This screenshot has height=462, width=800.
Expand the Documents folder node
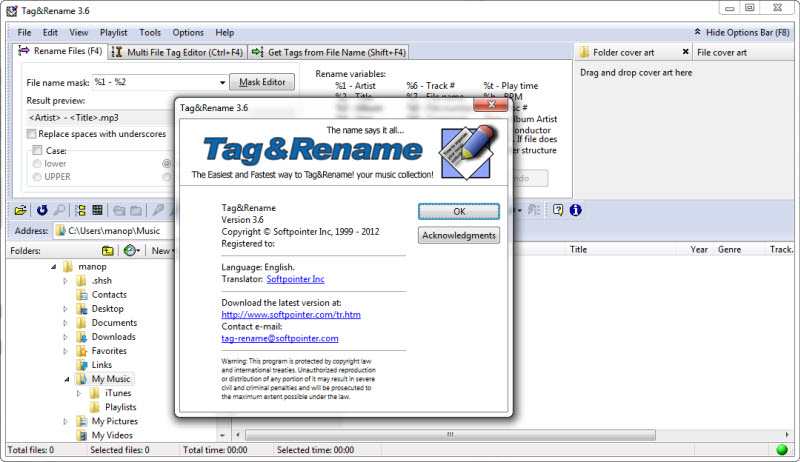pyautogui.click(x=65, y=323)
